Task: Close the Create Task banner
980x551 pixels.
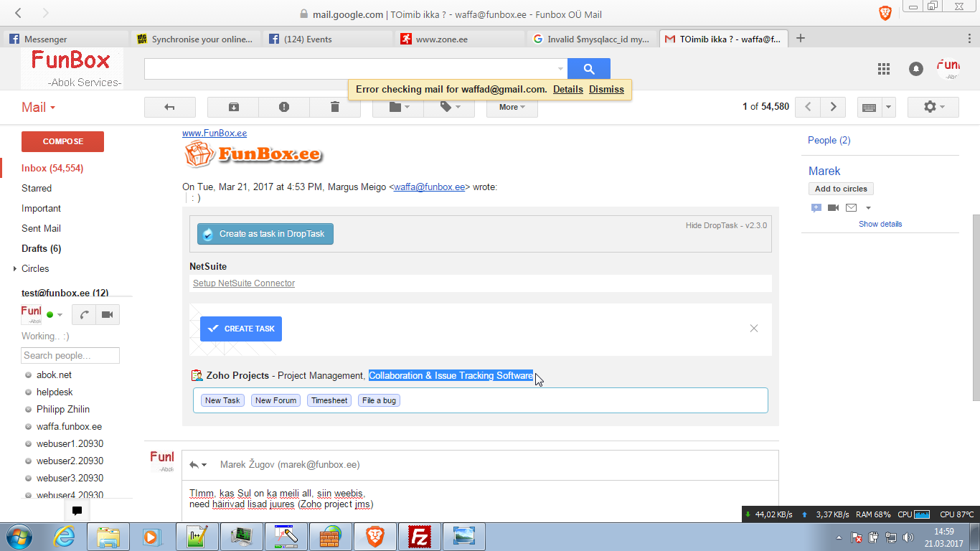Action: [753, 329]
